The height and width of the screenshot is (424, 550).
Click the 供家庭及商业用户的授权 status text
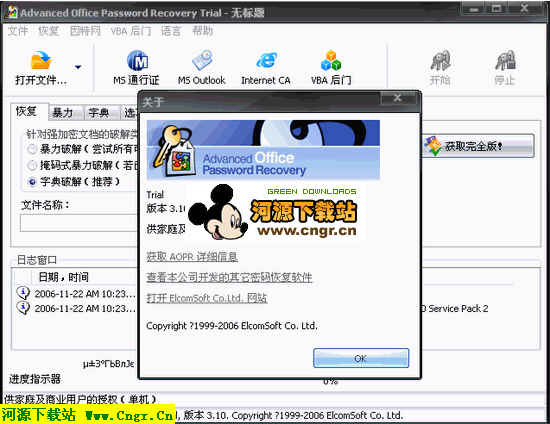(x=80, y=399)
